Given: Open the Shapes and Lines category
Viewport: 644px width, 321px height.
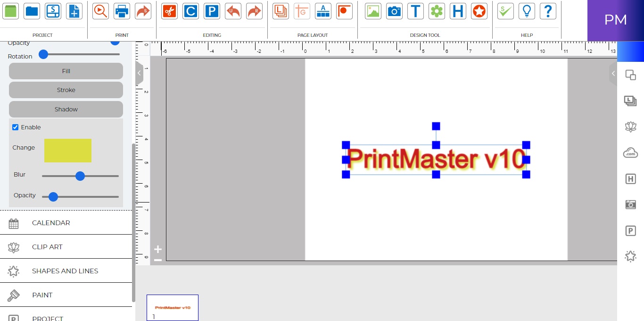Looking at the screenshot, I should (x=66, y=271).
